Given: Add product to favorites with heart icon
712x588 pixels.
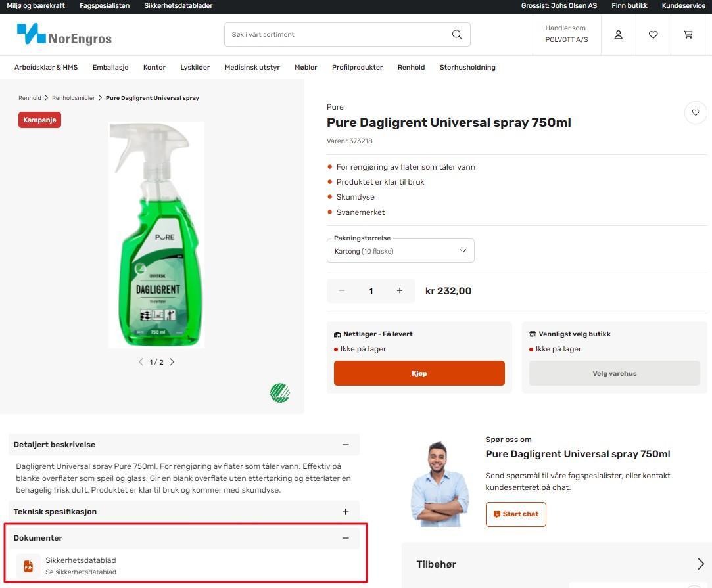Looking at the screenshot, I should coord(696,113).
